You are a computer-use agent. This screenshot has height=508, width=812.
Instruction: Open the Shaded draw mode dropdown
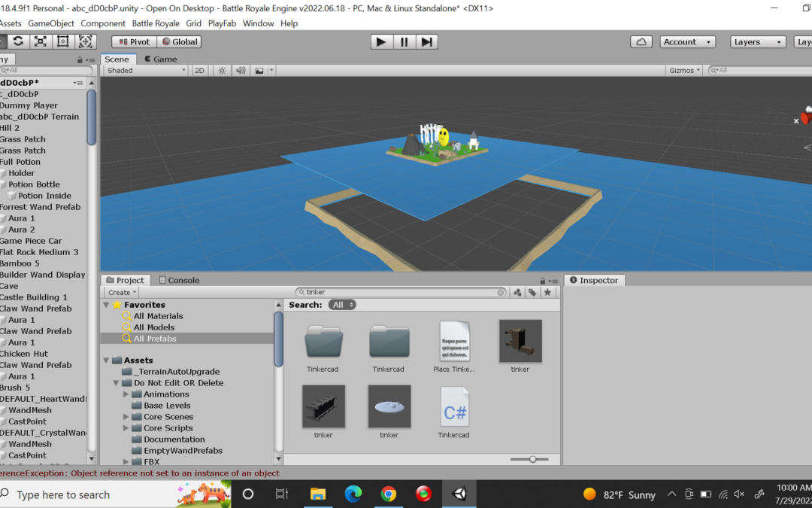pos(146,71)
